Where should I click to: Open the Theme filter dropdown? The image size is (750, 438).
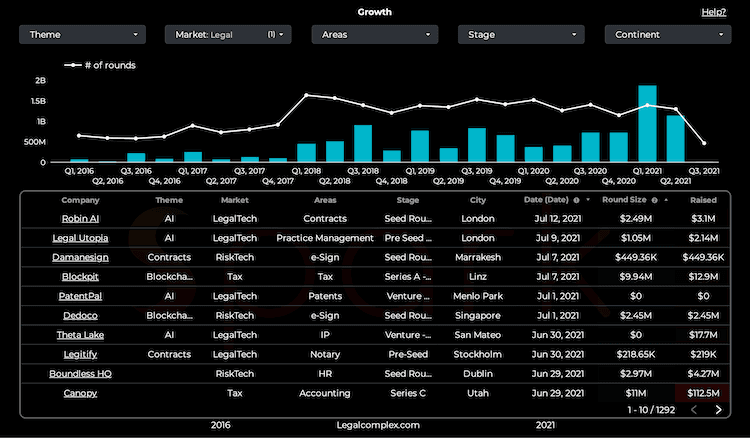pyautogui.click(x=82, y=34)
